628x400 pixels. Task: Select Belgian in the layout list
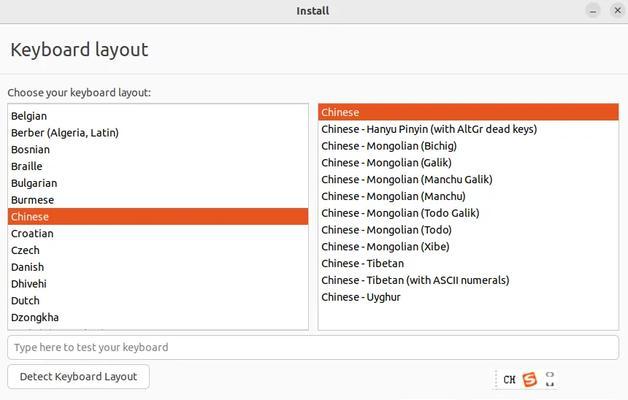pyautogui.click(x=158, y=116)
